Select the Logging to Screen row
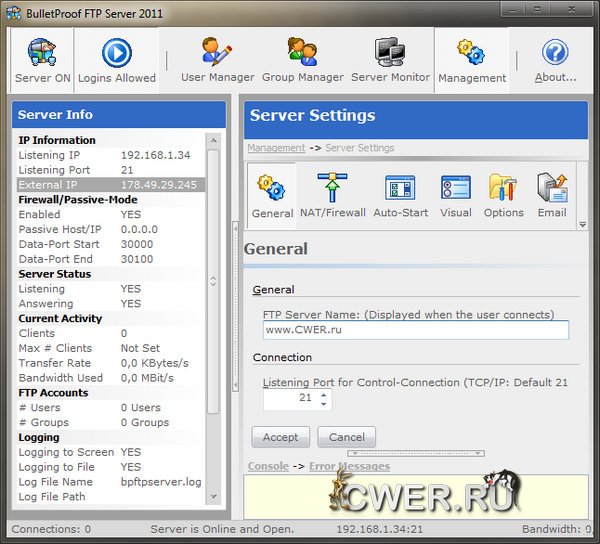This screenshot has height=544, width=600. pyautogui.click(x=111, y=452)
